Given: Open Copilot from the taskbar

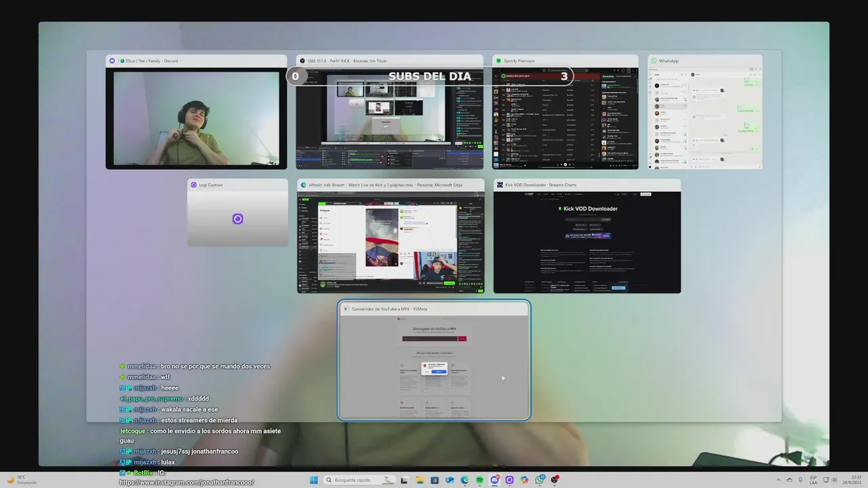Looking at the screenshot, I should point(524,480).
